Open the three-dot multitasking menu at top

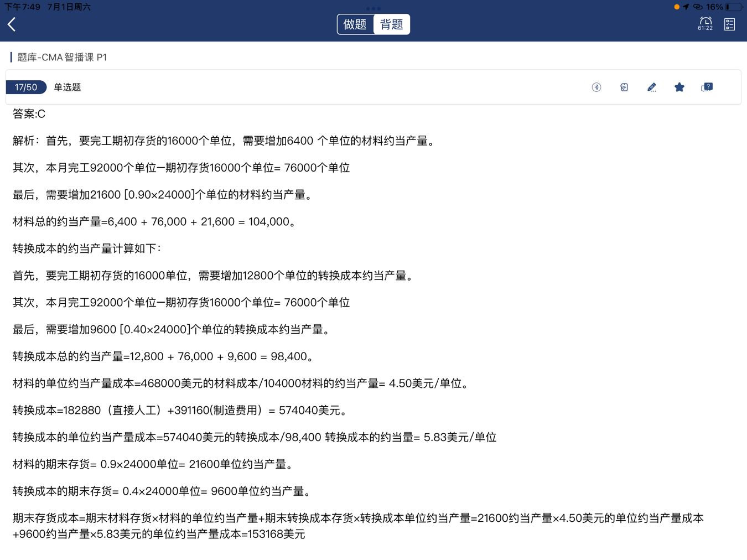(x=373, y=8)
